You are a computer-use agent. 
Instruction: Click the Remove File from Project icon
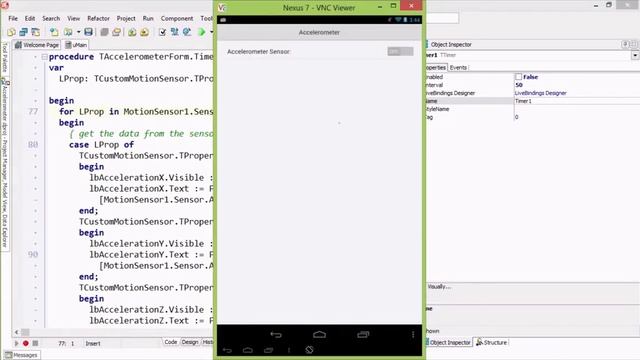point(144,32)
